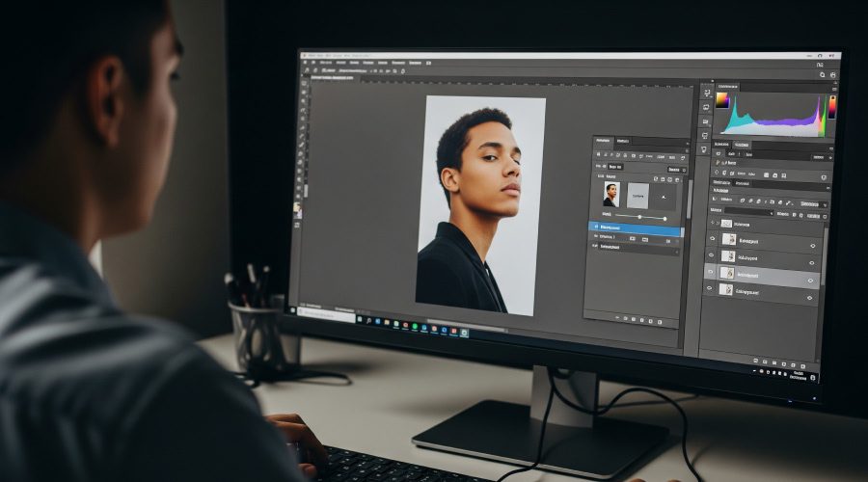Click the grid icon ending the menu bar

pyautogui.click(x=428, y=63)
